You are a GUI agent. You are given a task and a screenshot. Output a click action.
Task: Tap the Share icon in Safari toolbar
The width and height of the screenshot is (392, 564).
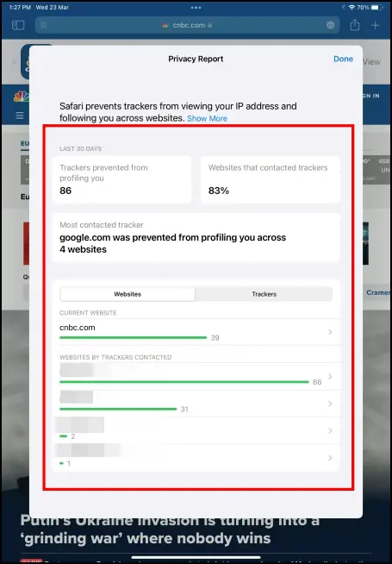tap(355, 25)
